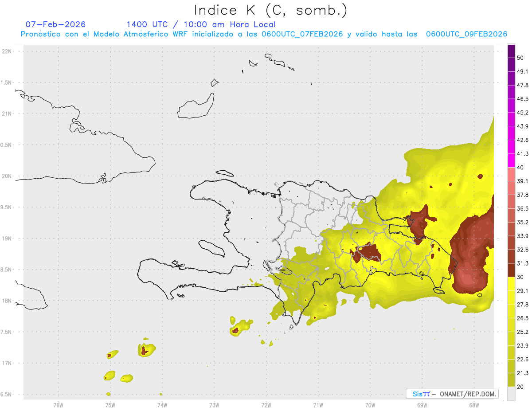Viewport: 532px width, 411px height.
Task: Click colorbar label "25.2"
Action: point(523,332)
